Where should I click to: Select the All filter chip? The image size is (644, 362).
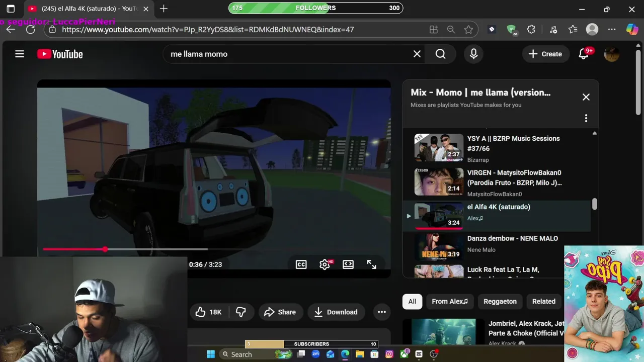[412, 301]
